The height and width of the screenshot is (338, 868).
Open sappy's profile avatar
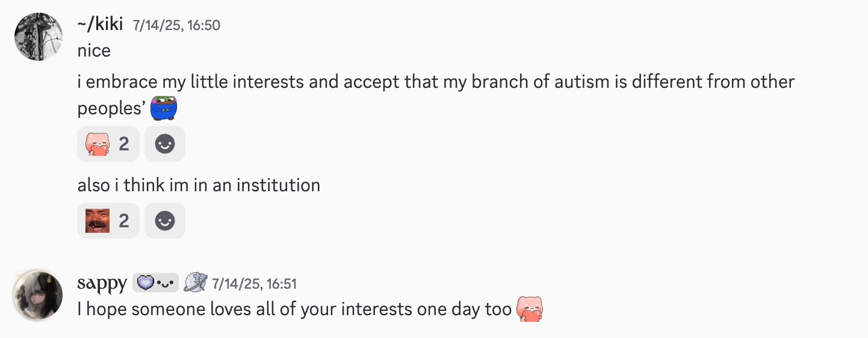[39, 295]
